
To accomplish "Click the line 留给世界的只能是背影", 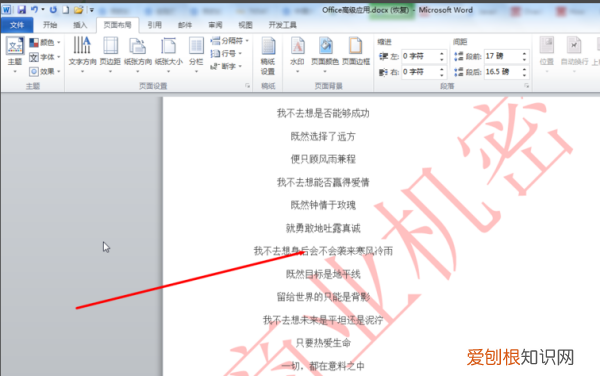I will [323, 297].
